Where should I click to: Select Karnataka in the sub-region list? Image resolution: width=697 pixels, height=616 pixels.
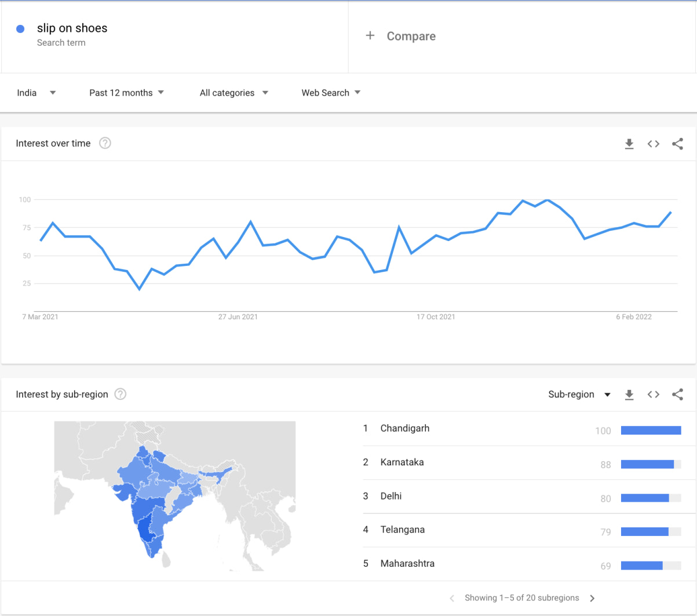tap(402, 462)
